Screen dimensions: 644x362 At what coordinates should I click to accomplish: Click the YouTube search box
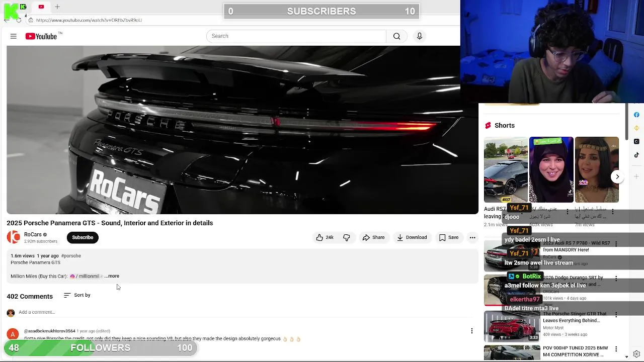coord(296,36)
